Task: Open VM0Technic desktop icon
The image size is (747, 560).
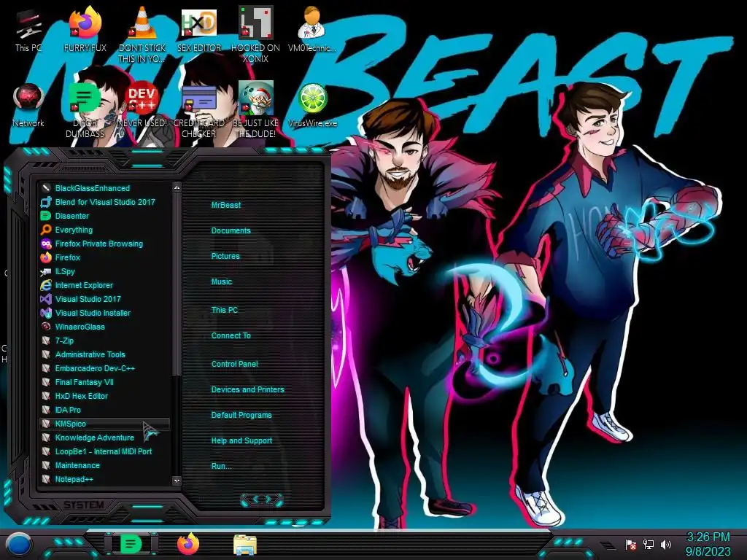Action: point(312,30)
